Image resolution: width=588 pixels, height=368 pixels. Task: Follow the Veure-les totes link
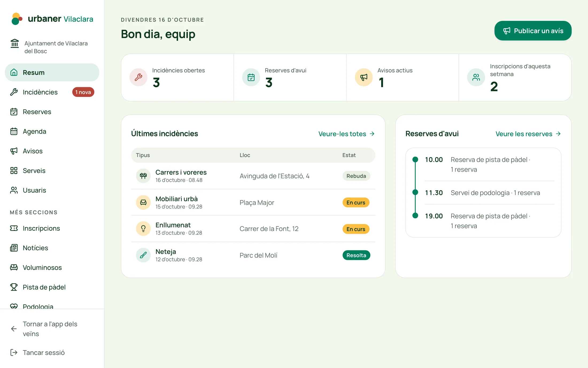click(346, 134)
